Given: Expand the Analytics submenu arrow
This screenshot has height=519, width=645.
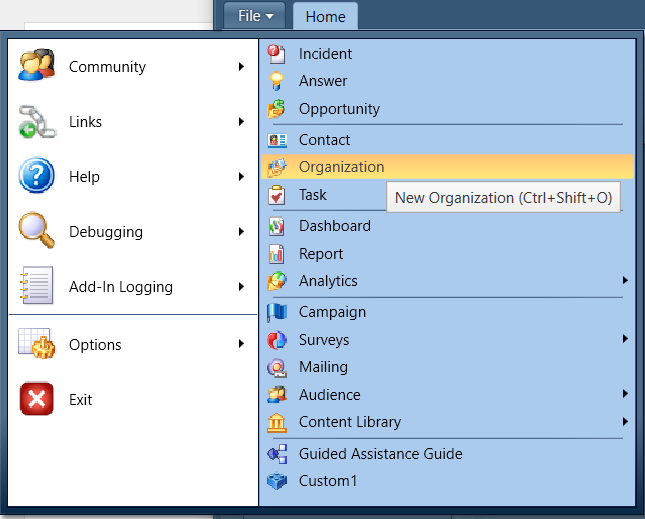Looking at the screenshot, I should pos(625,280).
